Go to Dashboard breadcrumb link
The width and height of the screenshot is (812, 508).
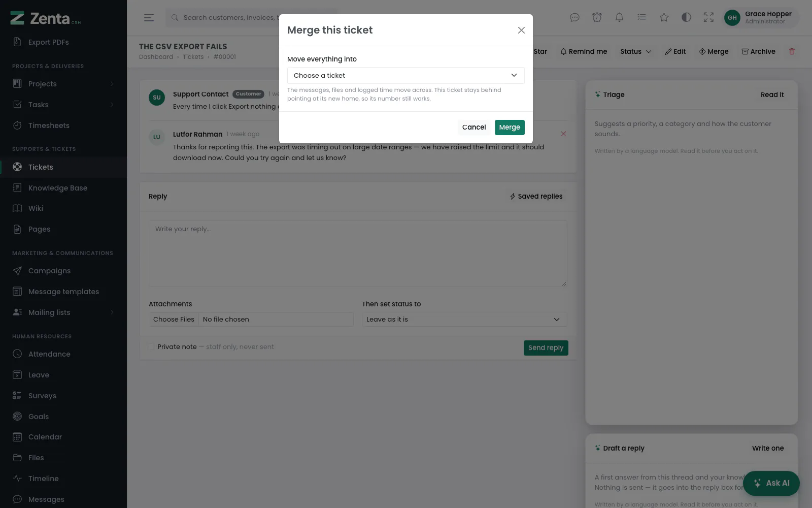coord(156,57)
